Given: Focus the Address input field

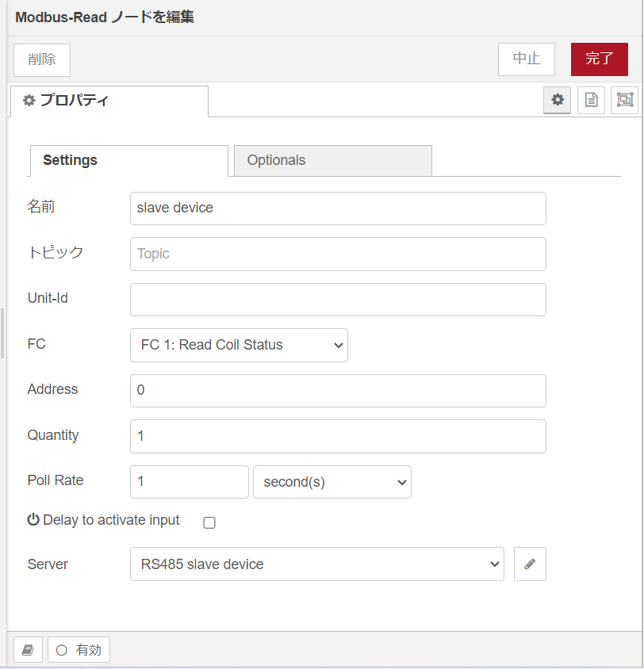Looking at the screenshot, I should pyautogui.click(x=338, y=391).
